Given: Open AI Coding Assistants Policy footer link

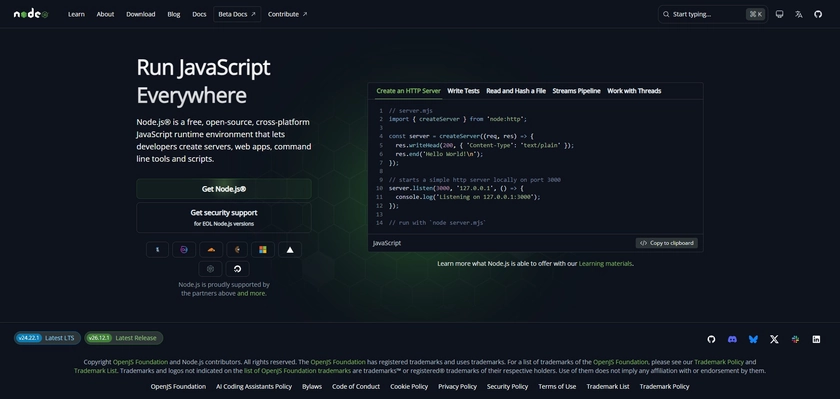Looking at the screenshot, I should [254, 386].
